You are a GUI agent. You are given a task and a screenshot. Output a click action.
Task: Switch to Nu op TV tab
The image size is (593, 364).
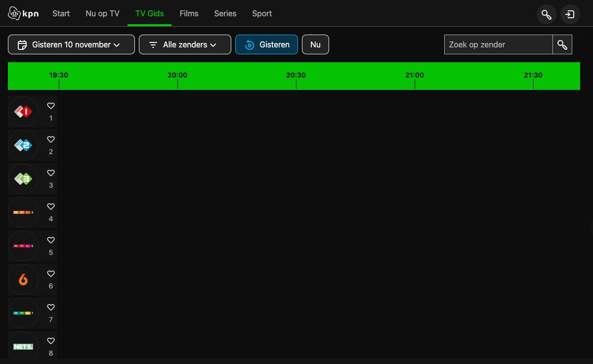click(102, 14)
